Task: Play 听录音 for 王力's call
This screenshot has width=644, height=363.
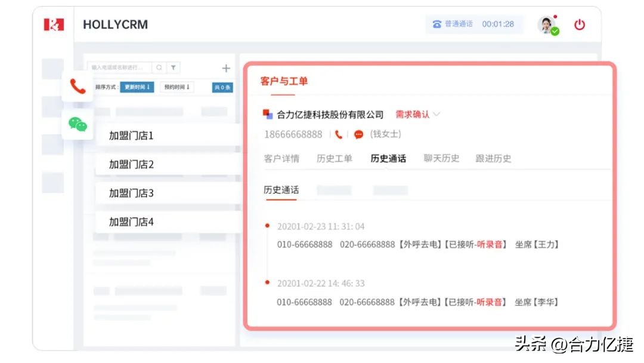Action: pyautogui.click(x=490, y=245)
